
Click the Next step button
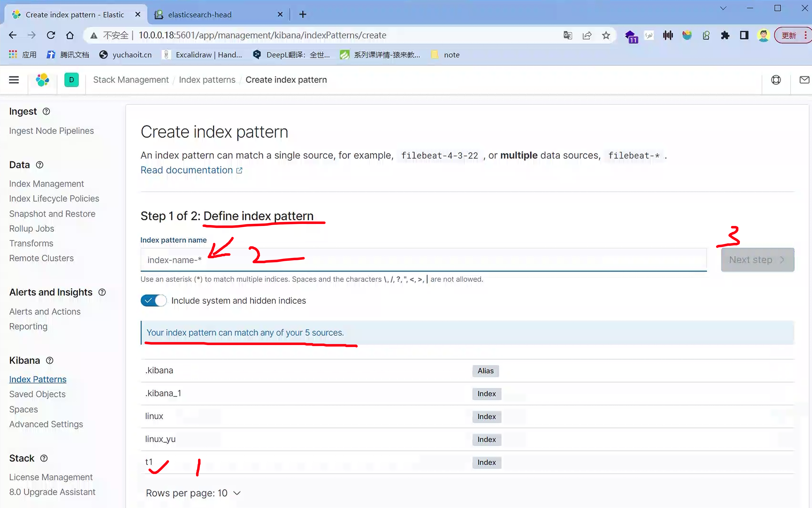(x=757, y=260)
